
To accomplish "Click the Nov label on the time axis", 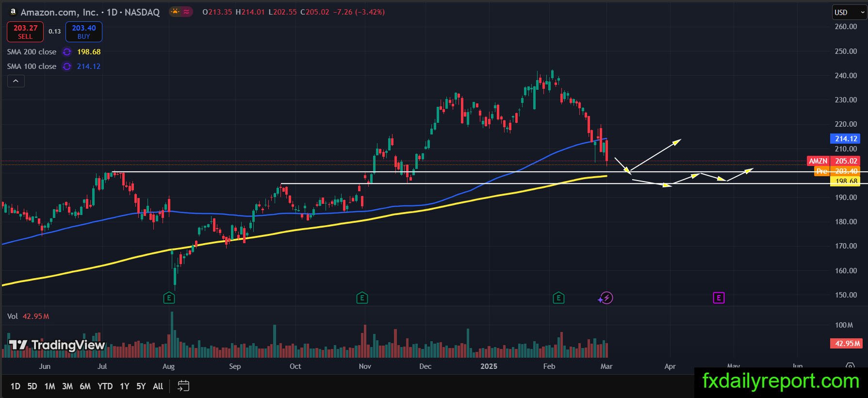I will pos(365,366).
